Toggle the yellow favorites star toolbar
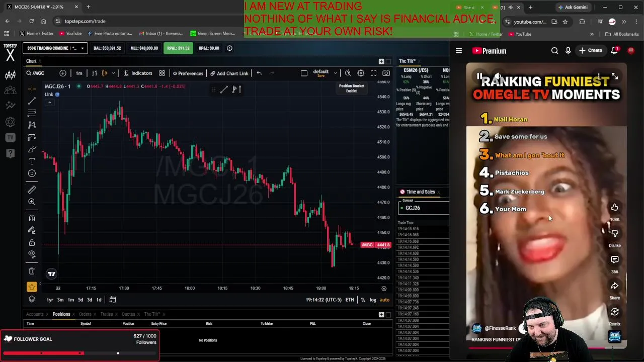The height and width of the screenshot is (362, 644). (x=32, y=287)
